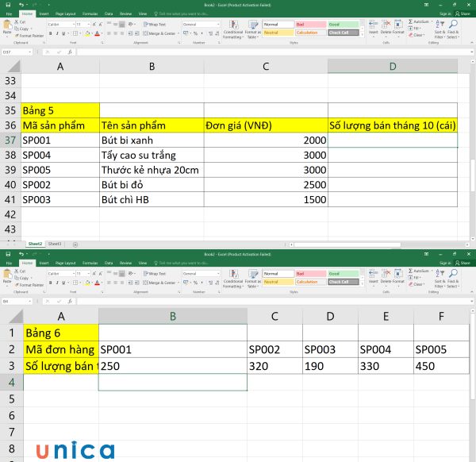
Task: Click insert function fx in the Bảng 6 window
Action: pyautogui.click(x=70, y=302)
